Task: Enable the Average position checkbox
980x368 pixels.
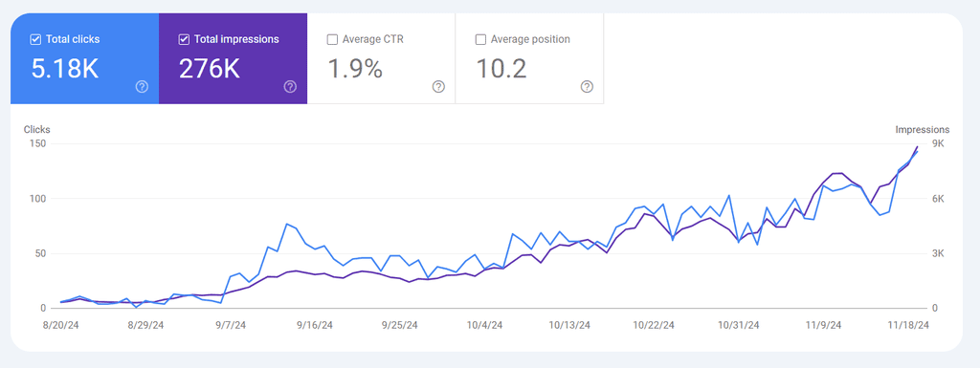Action: pos(480,39)
